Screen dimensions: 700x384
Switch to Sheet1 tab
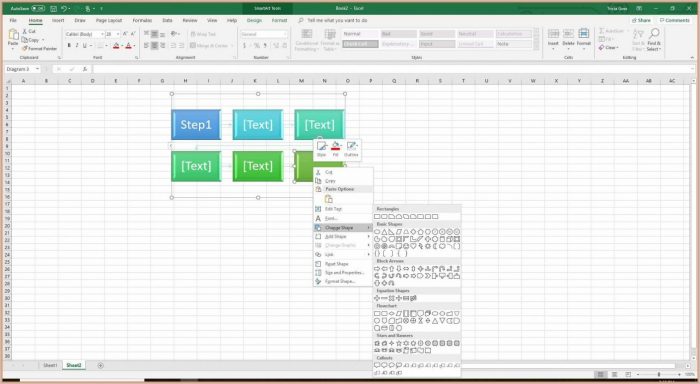click(50, 366)
